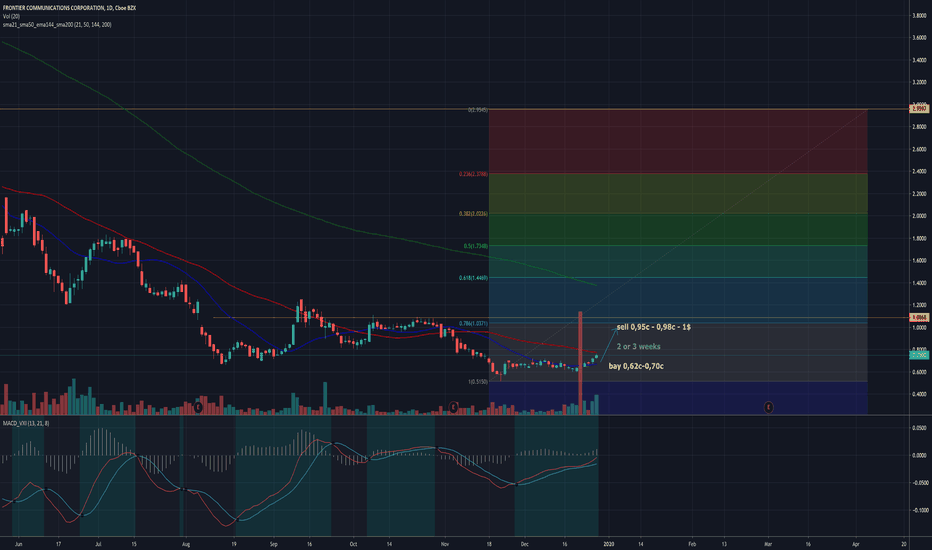
Task: Click the earnings E marker near November
Action: click(454, 407)
